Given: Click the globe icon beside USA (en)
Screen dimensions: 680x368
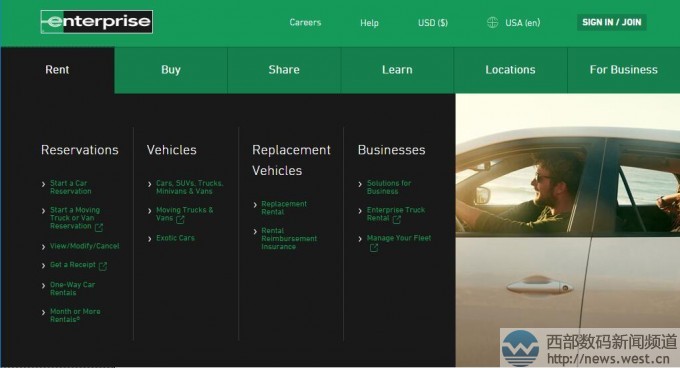Looking at the screenshot, I should click(x=492, y=22).
